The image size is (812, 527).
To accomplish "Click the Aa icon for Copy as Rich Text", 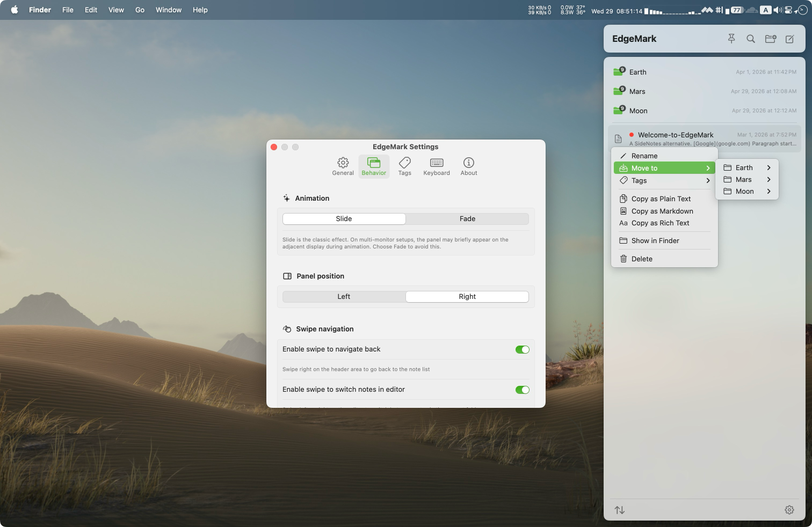I will pos(624,223).
